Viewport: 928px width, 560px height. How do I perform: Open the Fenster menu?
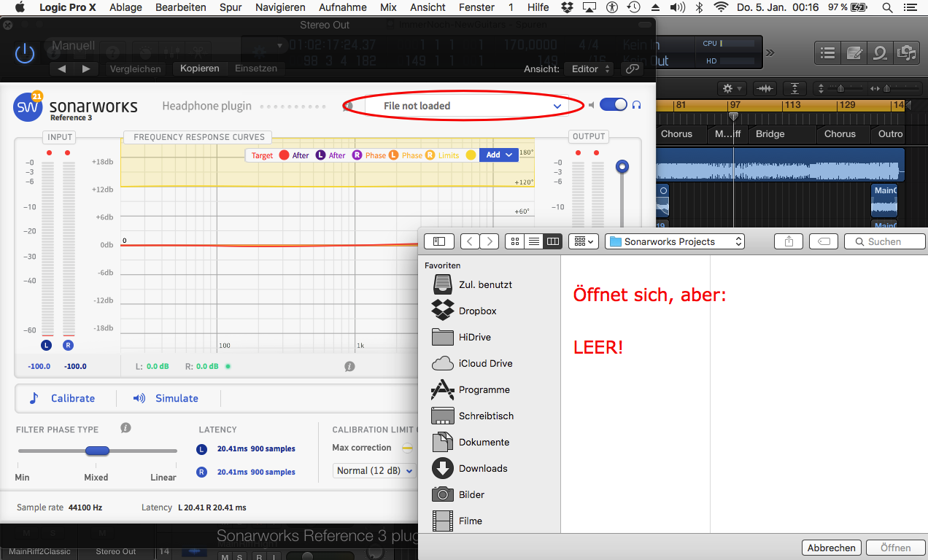point(476,7)
